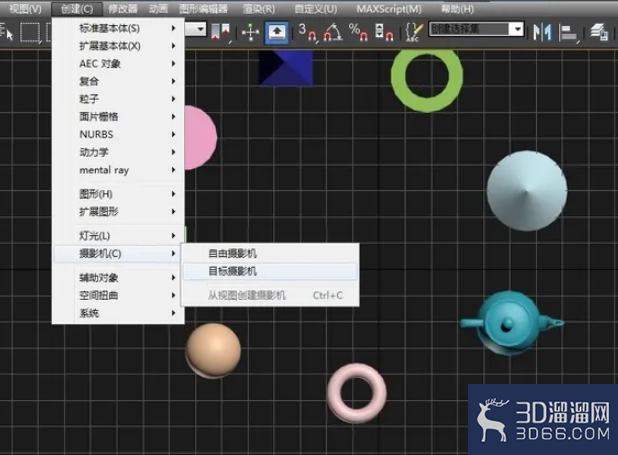
Task: Open edit named selection sets icon
Action: click(x=414, y=32)
